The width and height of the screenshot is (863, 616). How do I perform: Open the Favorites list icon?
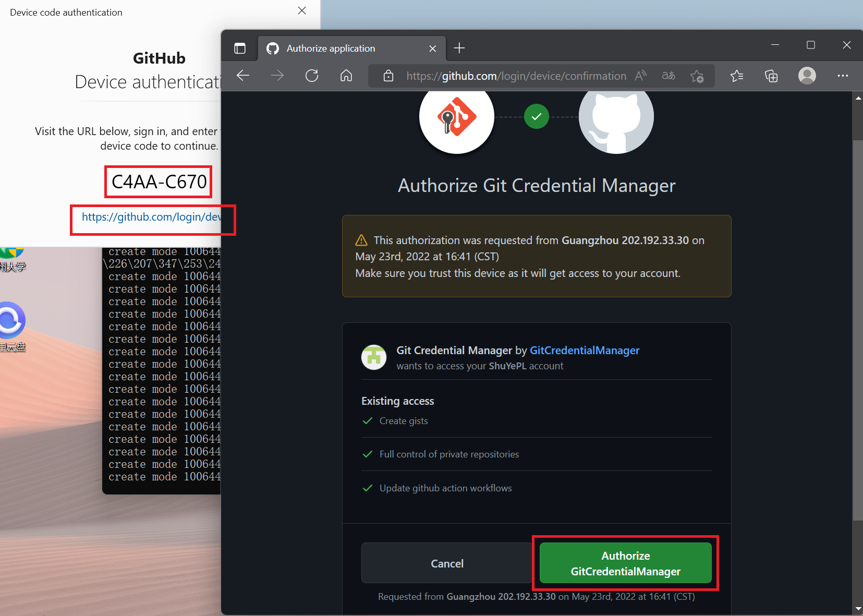(x=737, y=76)
